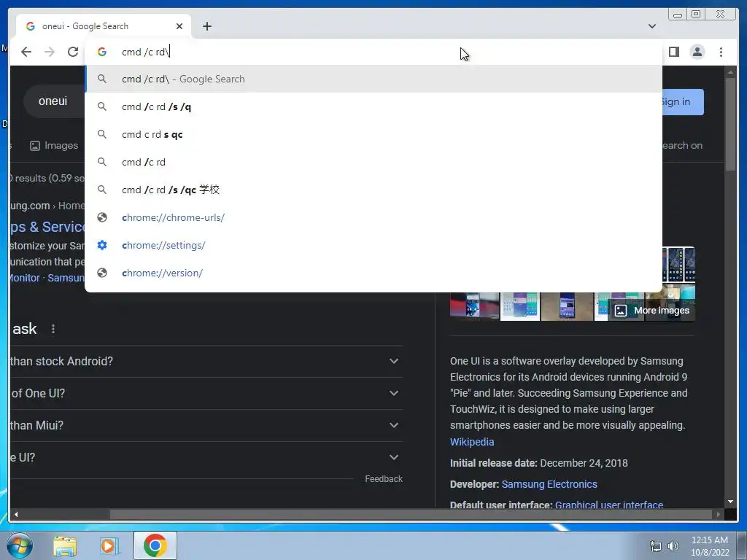Choose the plain 'cmd /c rd' suggestion
This screenshot has width=747, height=560.
tap(373, 162)
